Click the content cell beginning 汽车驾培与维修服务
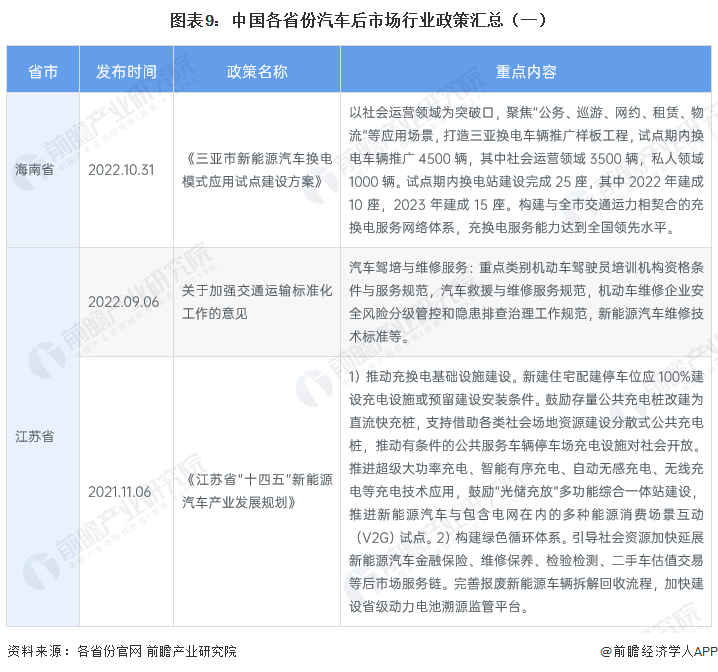718x672 pixels. click(x=526, y=302)
